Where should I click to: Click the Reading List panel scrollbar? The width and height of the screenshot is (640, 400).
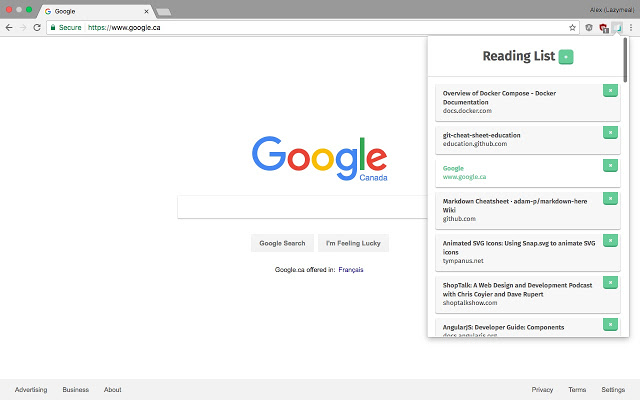625,60
